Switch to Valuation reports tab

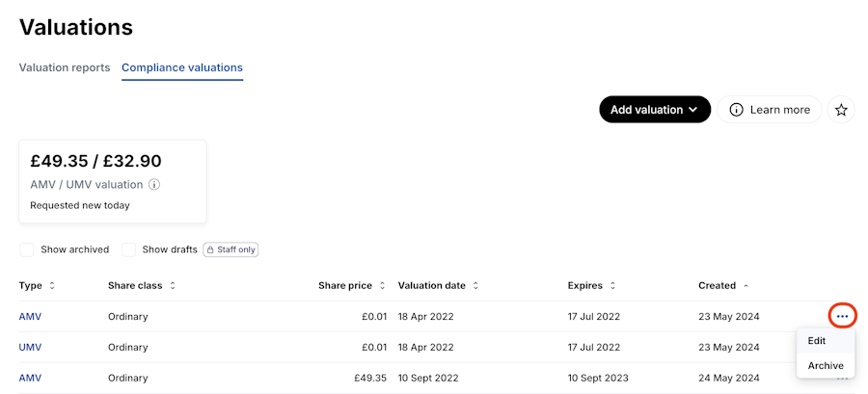click(x=65, y=67)
